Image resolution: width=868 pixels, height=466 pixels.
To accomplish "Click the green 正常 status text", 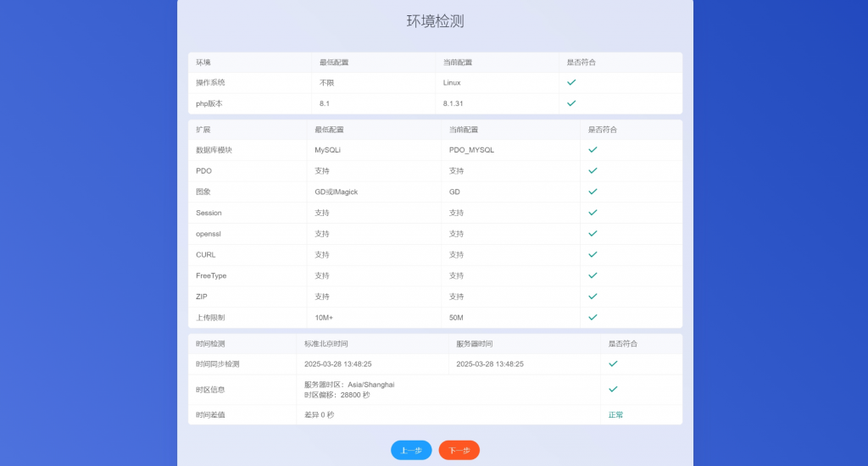I will click(615, 415).
